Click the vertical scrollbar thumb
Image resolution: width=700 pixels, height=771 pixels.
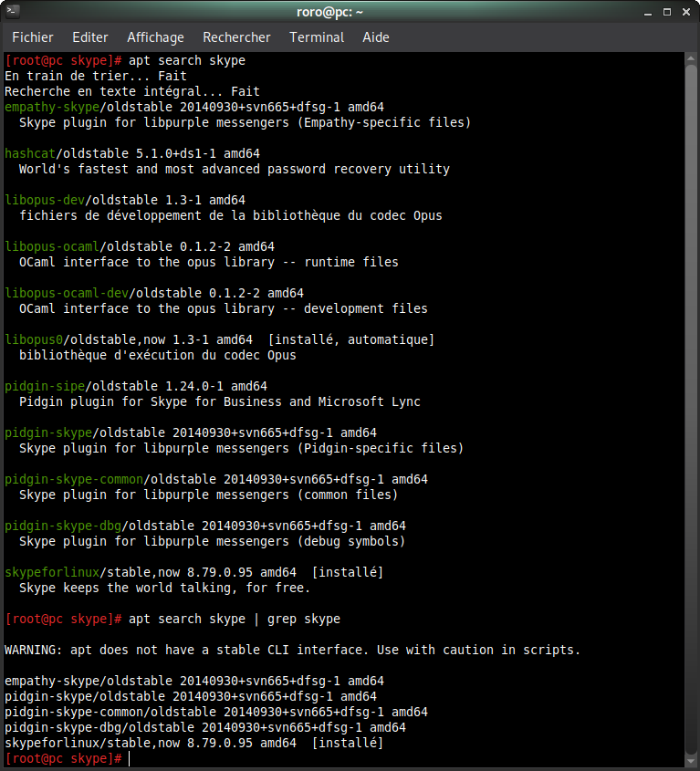pos(691,409)
